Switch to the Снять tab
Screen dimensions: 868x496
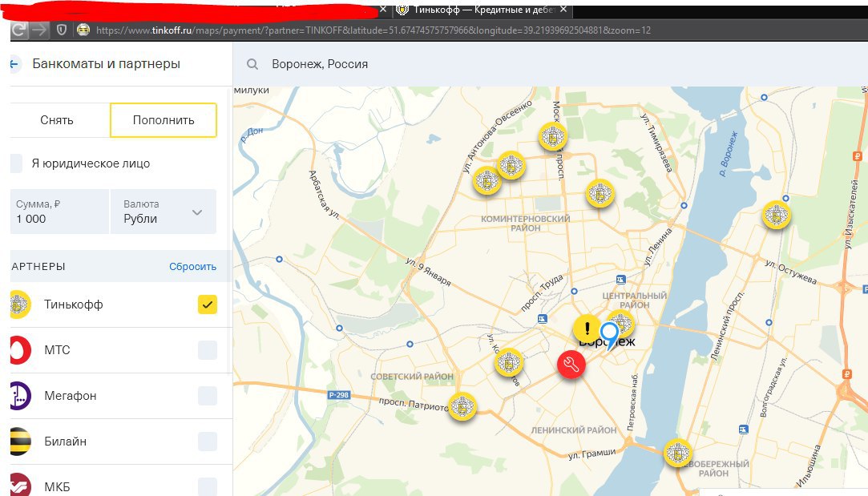point(60,120)
